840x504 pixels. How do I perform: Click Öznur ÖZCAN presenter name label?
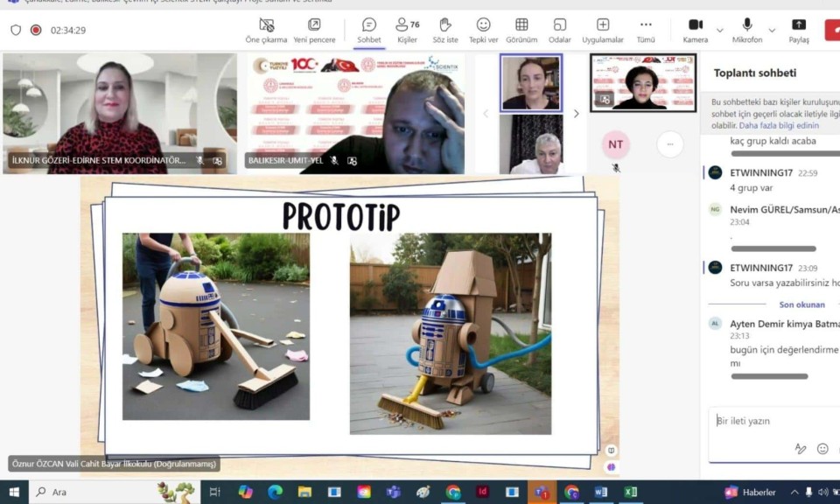click(114, 464)
